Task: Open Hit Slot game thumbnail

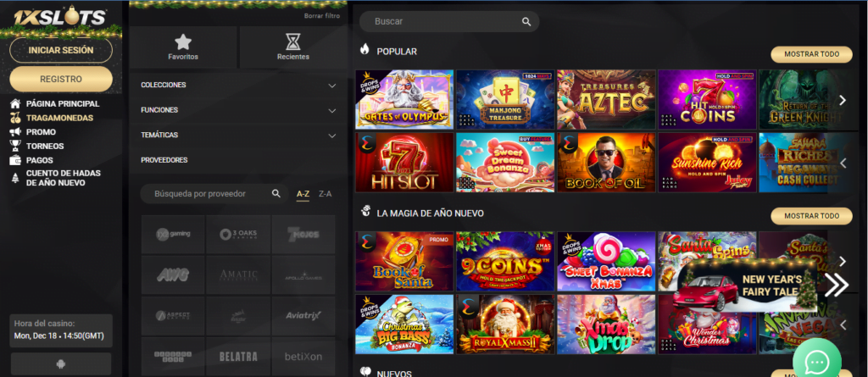Action: point(404,163)
